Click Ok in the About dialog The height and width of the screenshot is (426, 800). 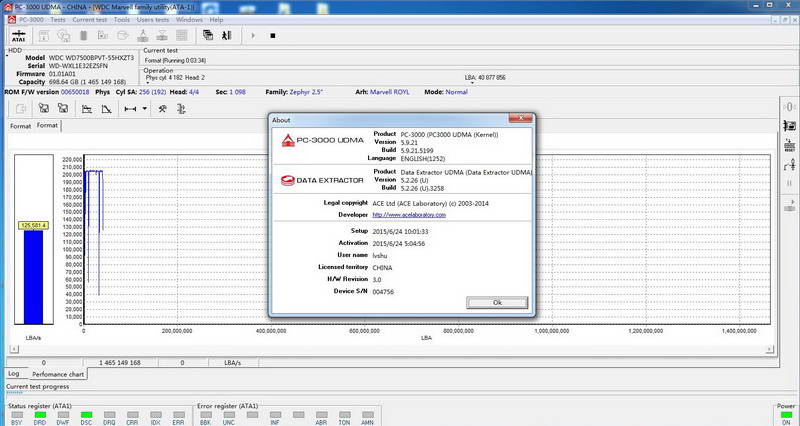coord(497,303)
